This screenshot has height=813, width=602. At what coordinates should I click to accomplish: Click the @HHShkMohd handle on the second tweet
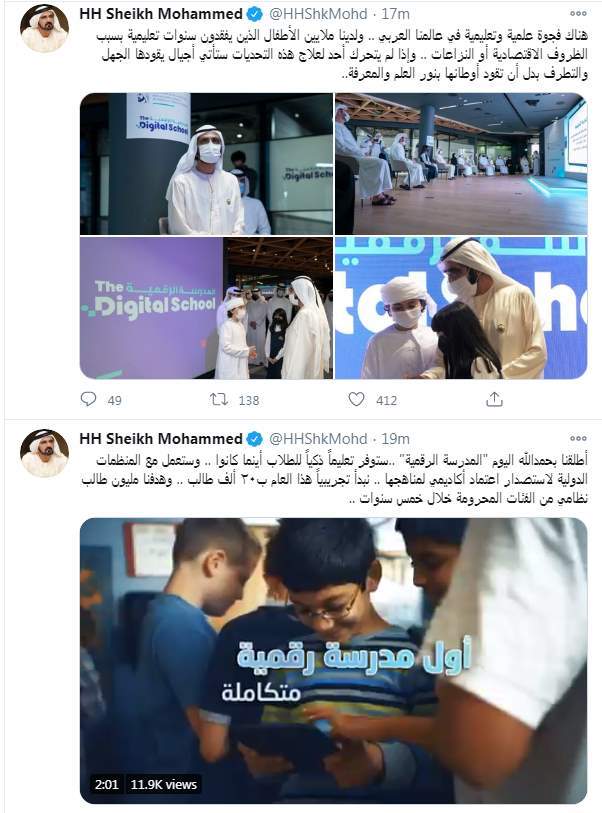click(318, 439)
